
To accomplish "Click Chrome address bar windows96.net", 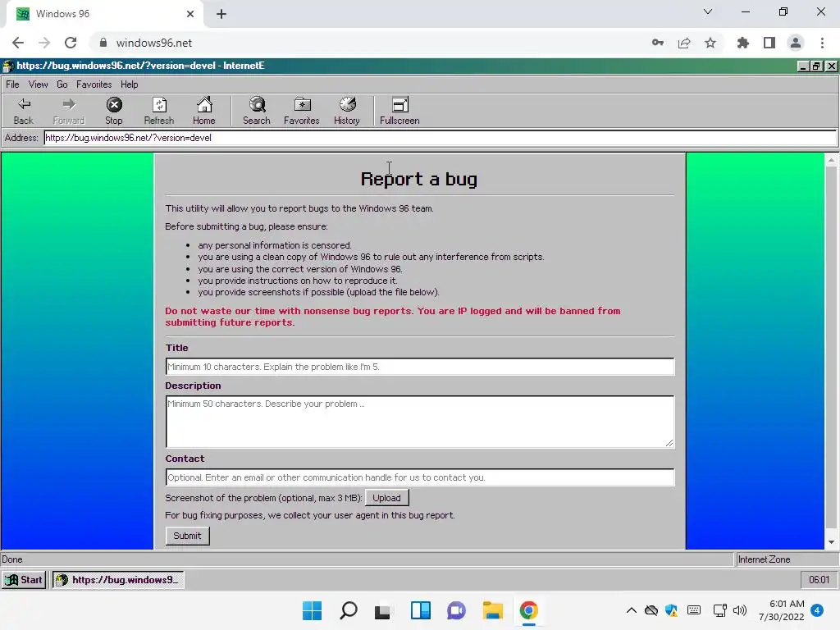I will [153, 43].
